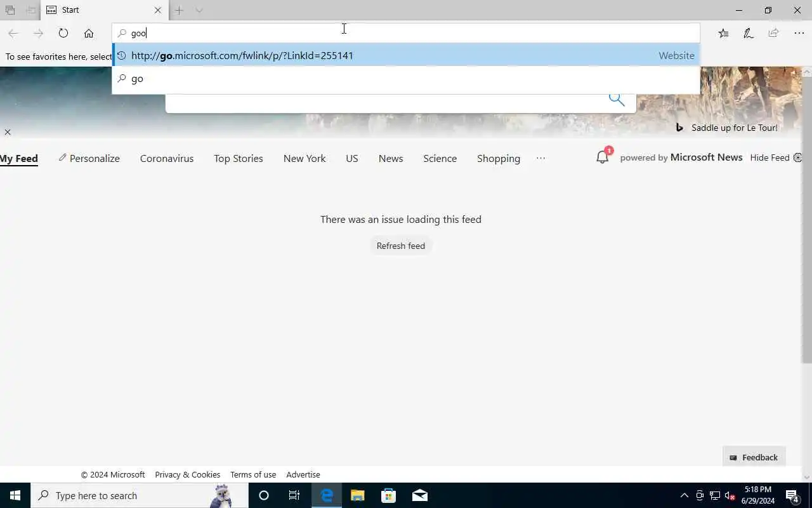Select the go.microsoft.com history suggestion
The height and width of the screenshot is (508, 812).
point(406,55)
